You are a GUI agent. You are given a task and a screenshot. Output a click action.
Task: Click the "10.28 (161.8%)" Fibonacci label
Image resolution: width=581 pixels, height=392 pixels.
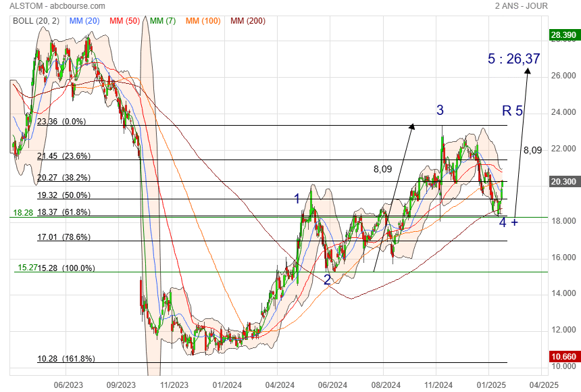[x=66, y=359]
